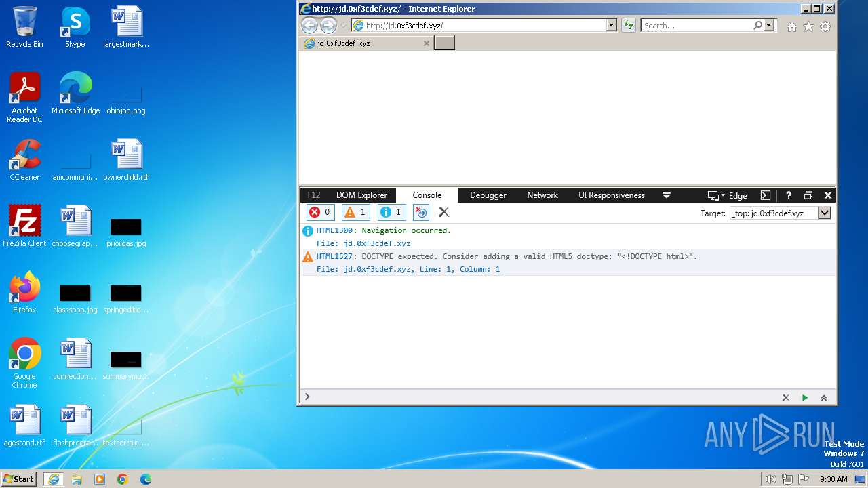Select ownerchild.rtf desktop file

click(x=126, y=161)
